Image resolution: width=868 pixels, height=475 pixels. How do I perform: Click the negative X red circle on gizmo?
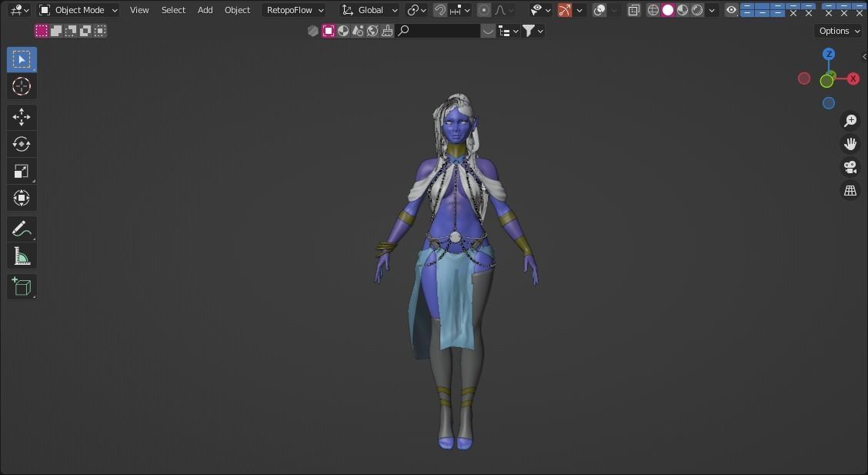[804, 79]
